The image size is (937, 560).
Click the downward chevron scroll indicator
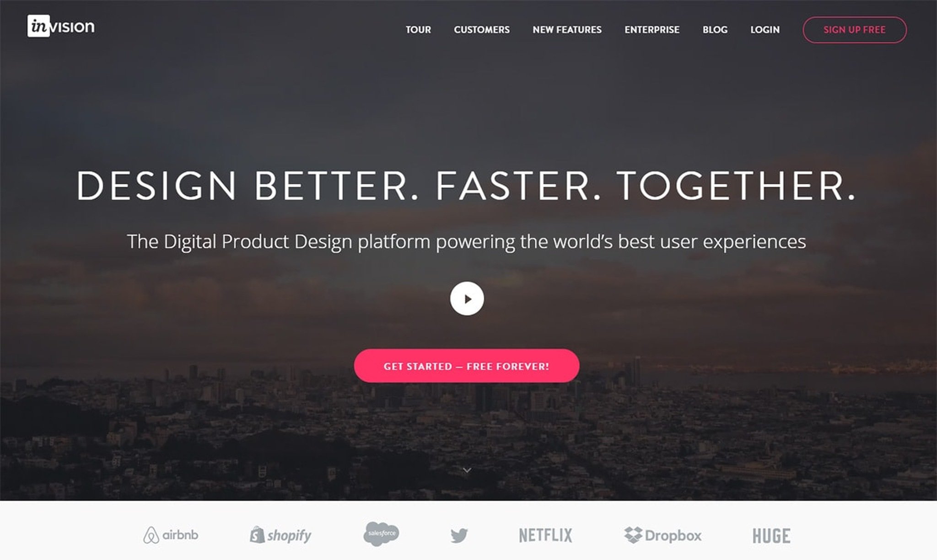(467, 470)
